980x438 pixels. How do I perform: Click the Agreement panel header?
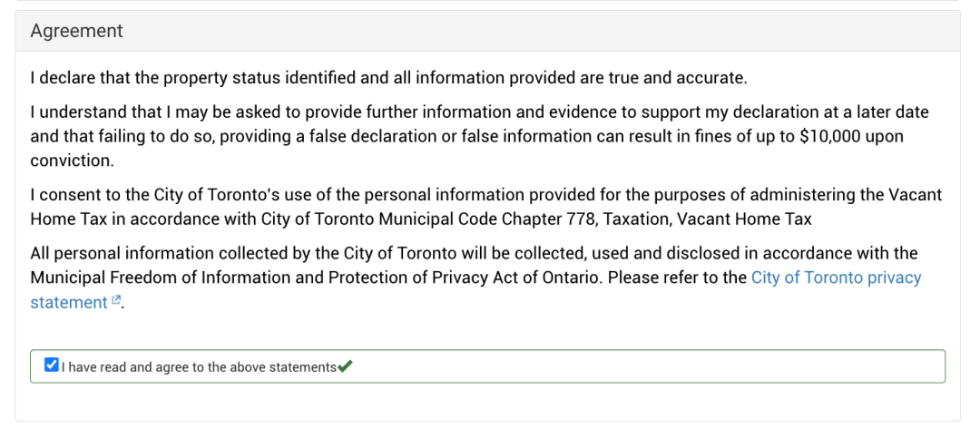pos(77,31)
